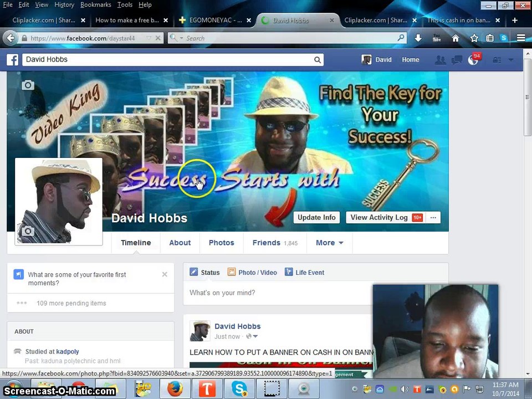Click the camera icon on the cover photo
This screenshot has height=399, width=532.
[28, 85]
